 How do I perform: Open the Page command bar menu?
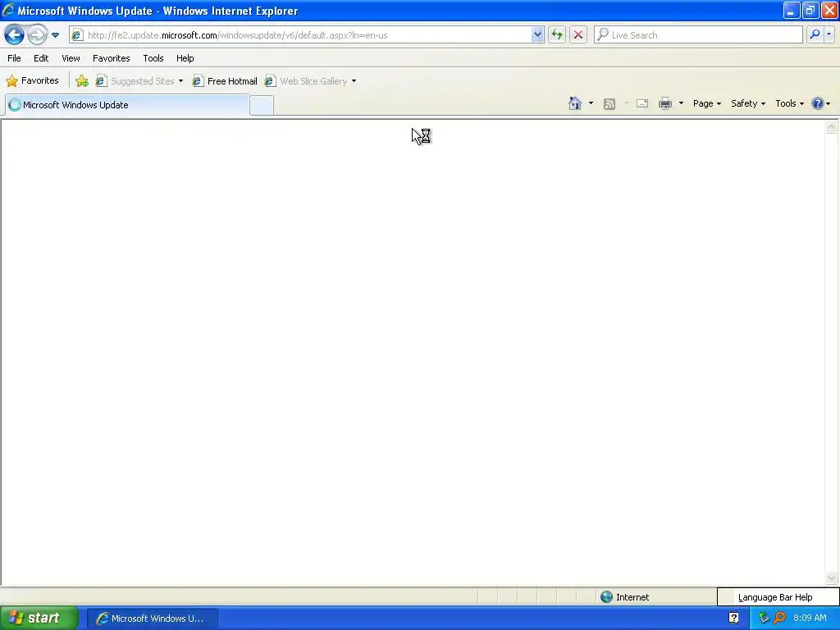click(706, 103)
